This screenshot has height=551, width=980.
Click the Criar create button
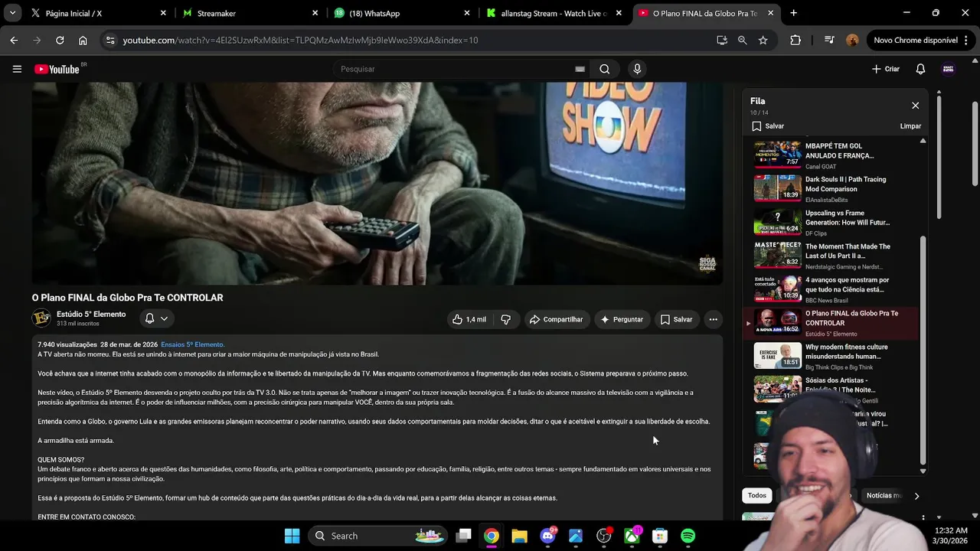(886, 69)
